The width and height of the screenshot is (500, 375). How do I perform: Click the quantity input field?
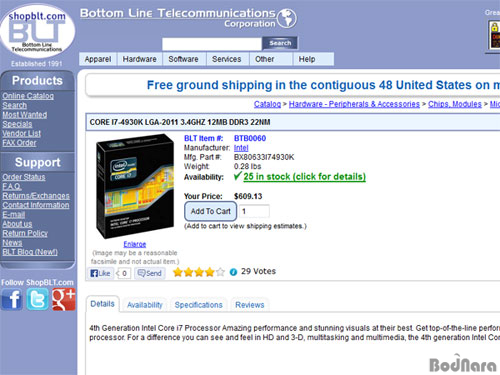pyautogui.click(x=254, y=211)
